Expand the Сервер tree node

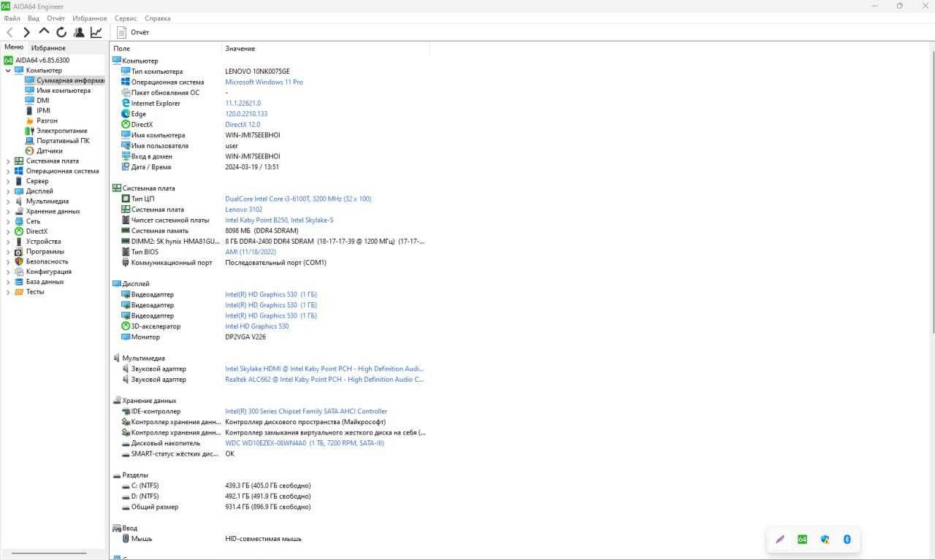tap(8, 181)
